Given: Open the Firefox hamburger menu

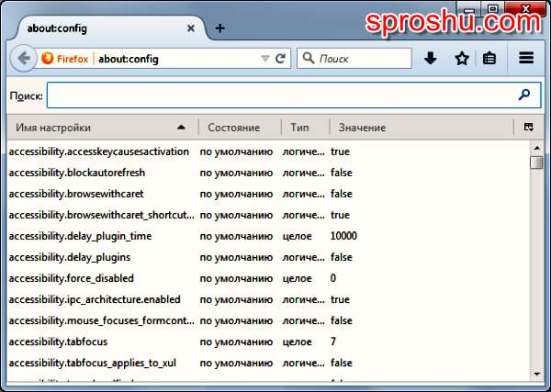Looking at the screenshot, I should [x=526, y=58].
